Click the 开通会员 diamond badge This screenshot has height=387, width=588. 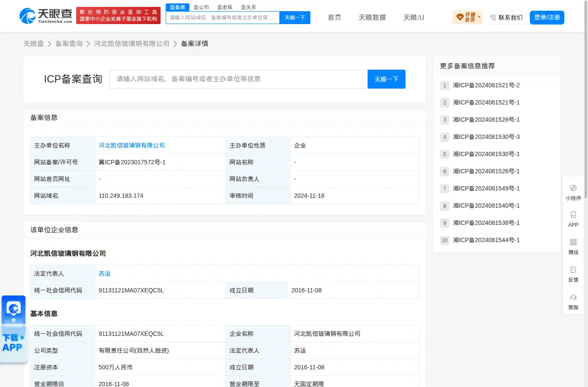click(x=467, y=17)
